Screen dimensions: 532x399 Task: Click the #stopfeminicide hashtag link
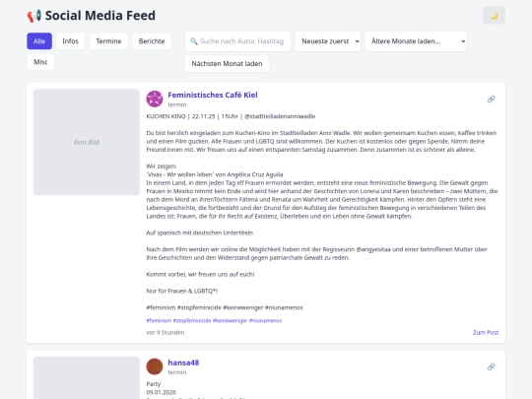point(192,320)
